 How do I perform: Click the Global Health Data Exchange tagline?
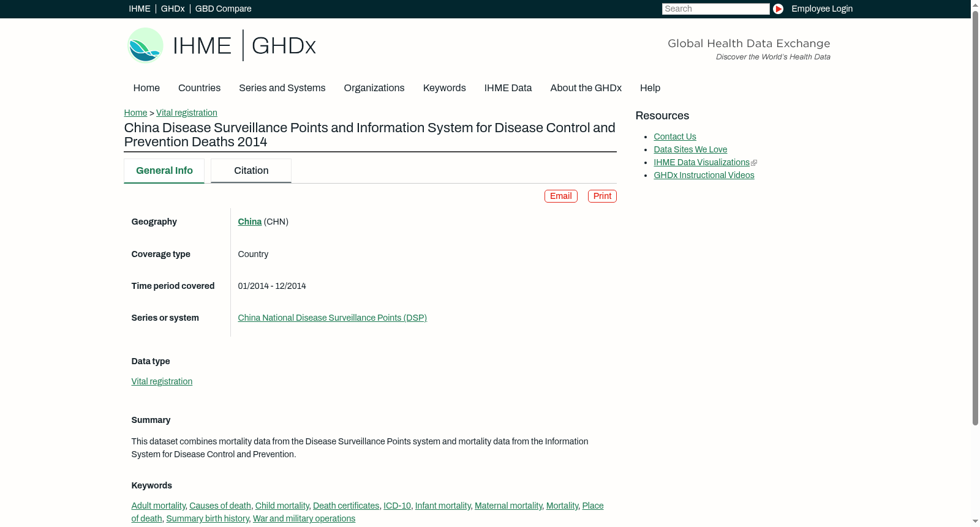click(x=749, y=43)
